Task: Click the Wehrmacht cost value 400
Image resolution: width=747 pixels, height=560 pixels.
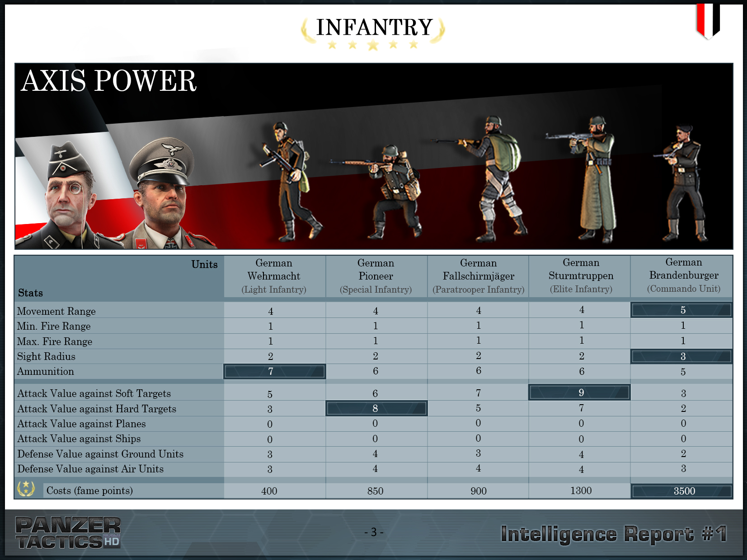Action: coord(269,491)
